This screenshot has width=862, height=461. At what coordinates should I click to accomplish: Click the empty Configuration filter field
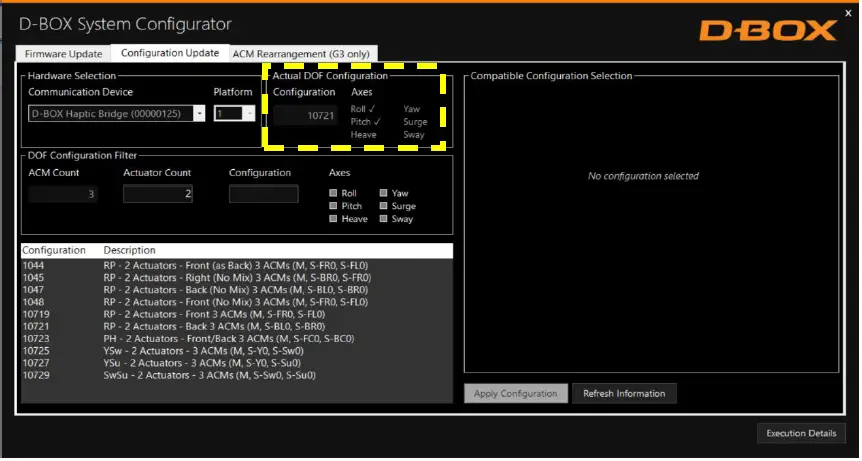tap(263, 194)
